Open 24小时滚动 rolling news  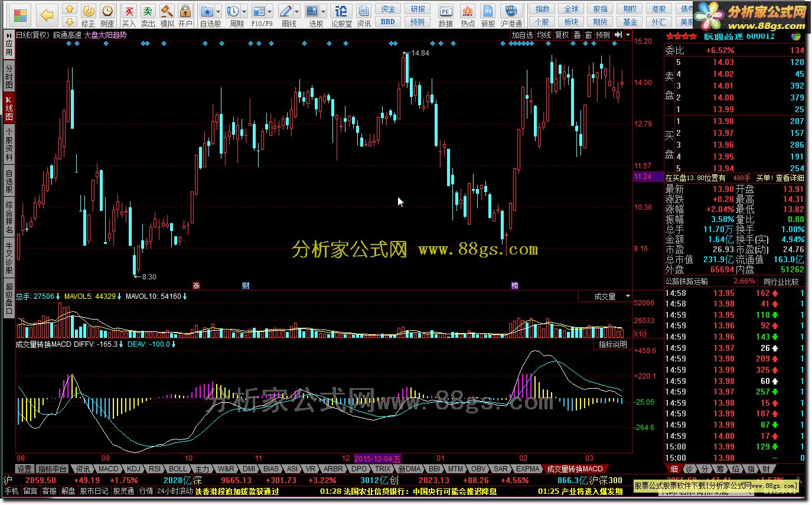point(175,491)
